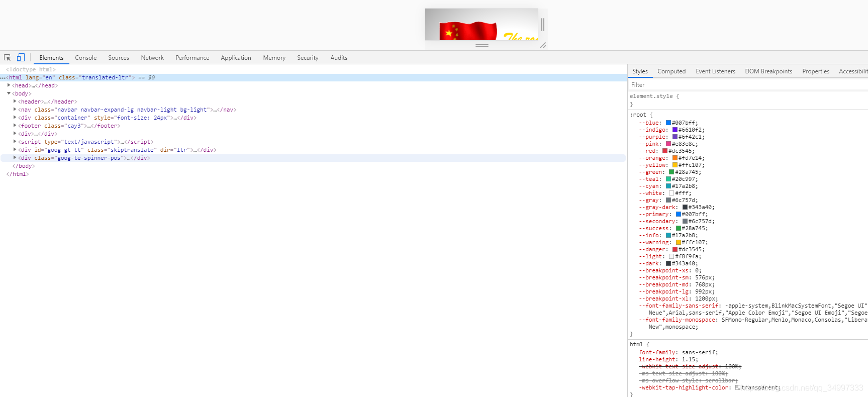Image resolution: width=868 pixels, height=397 pixels.
Task: Expand the goog-te-spinner-pos div node
Action: click(15, 158)
